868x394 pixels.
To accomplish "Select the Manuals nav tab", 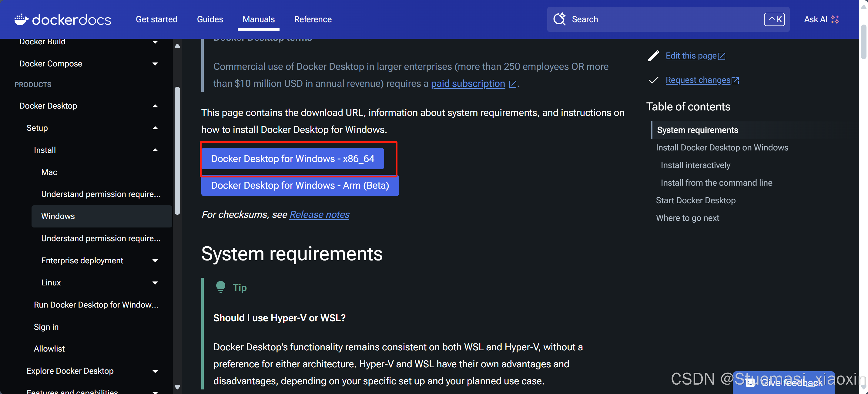I will pos(258,19).
